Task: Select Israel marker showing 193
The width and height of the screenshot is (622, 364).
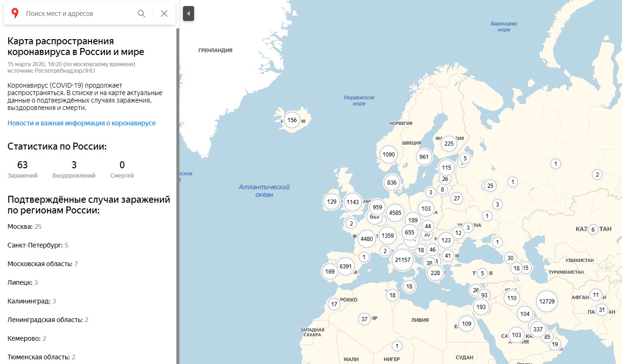Action: tap(481, 307)
